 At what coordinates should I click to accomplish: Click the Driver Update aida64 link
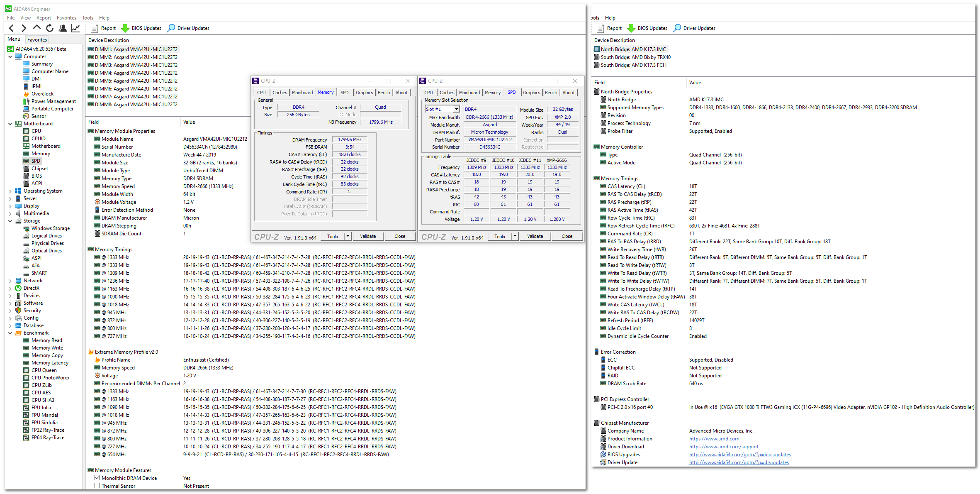pyautogui.click(x=739, y=462)
